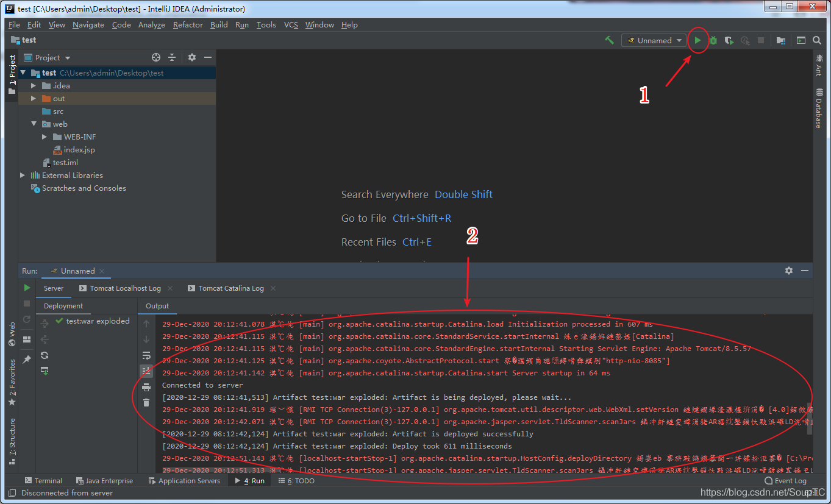Switch to Tomcat Catalina Log tab
Screen dimensions: 831x504
[x=225, y=288]
